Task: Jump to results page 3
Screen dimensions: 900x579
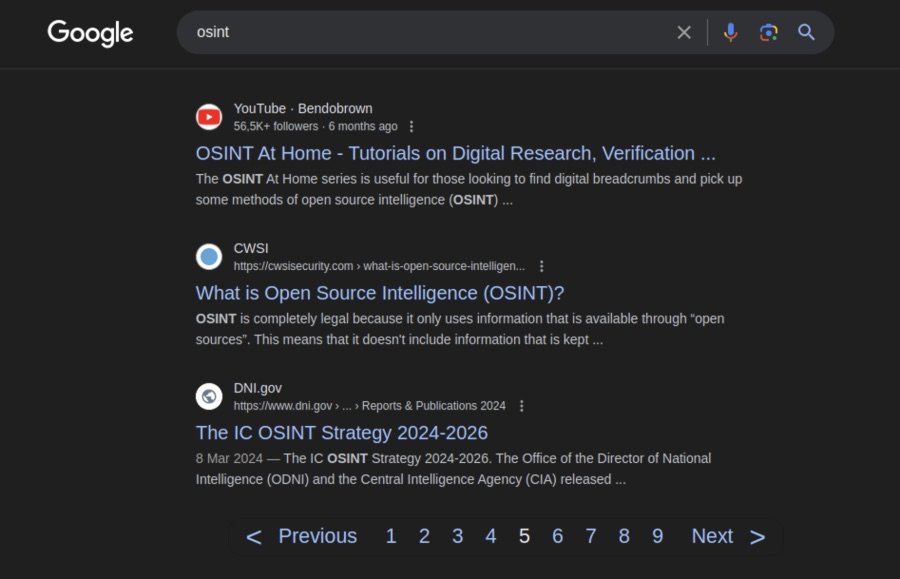Action: tap(457, 536)
